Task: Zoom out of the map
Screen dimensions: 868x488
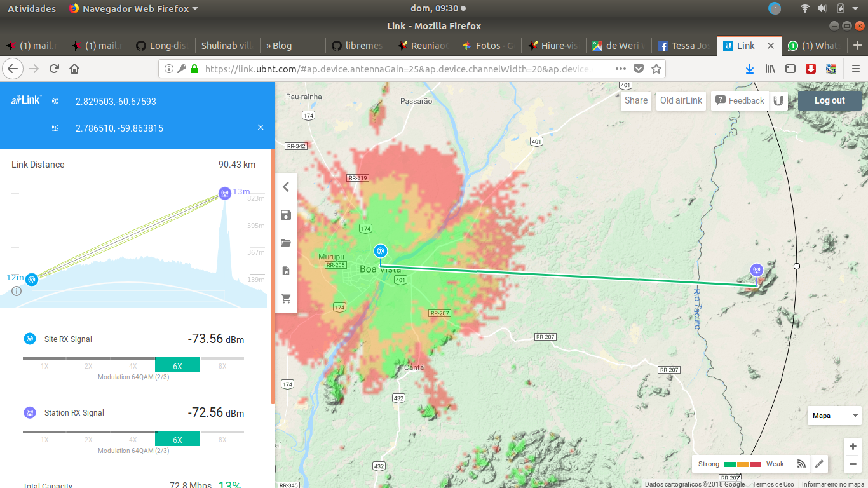Action: click(853, 464)
